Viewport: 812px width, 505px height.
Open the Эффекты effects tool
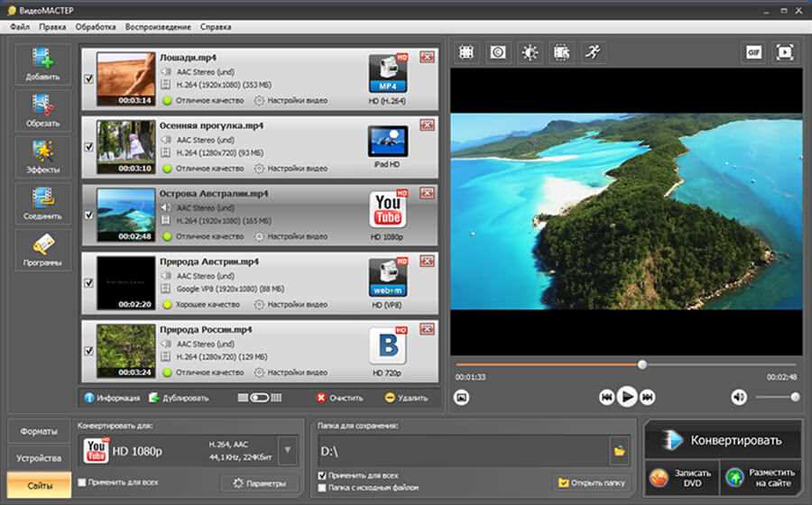click(x=42, y=157)
